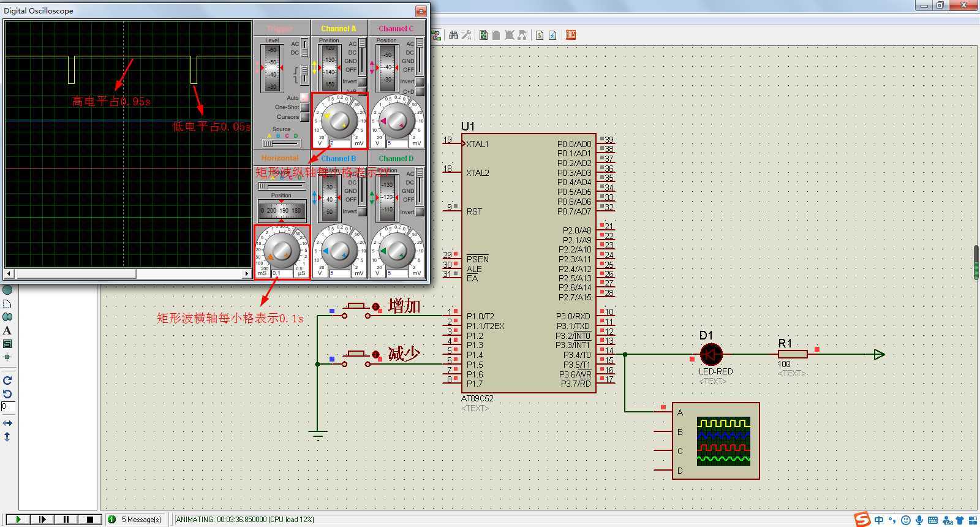Open the Sogou input method tray icon

tap(862, 520)
